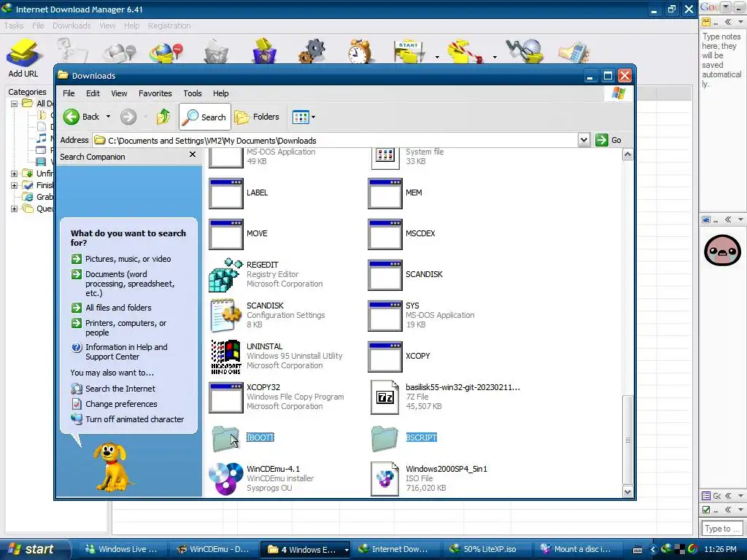Switch to WinCDEmu taskbar item
This screenshot has width=747, height=560.
214,549
